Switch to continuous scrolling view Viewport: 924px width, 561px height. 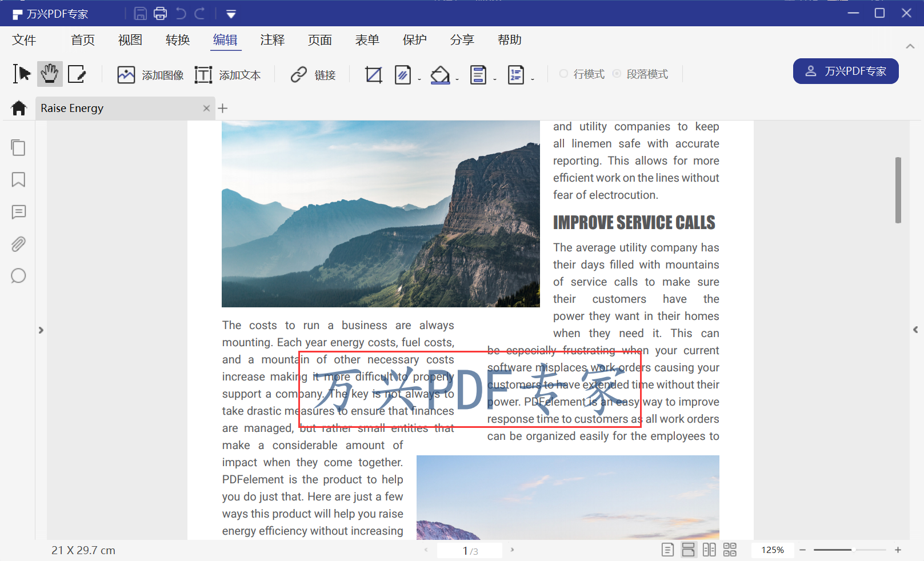(689, 550)
